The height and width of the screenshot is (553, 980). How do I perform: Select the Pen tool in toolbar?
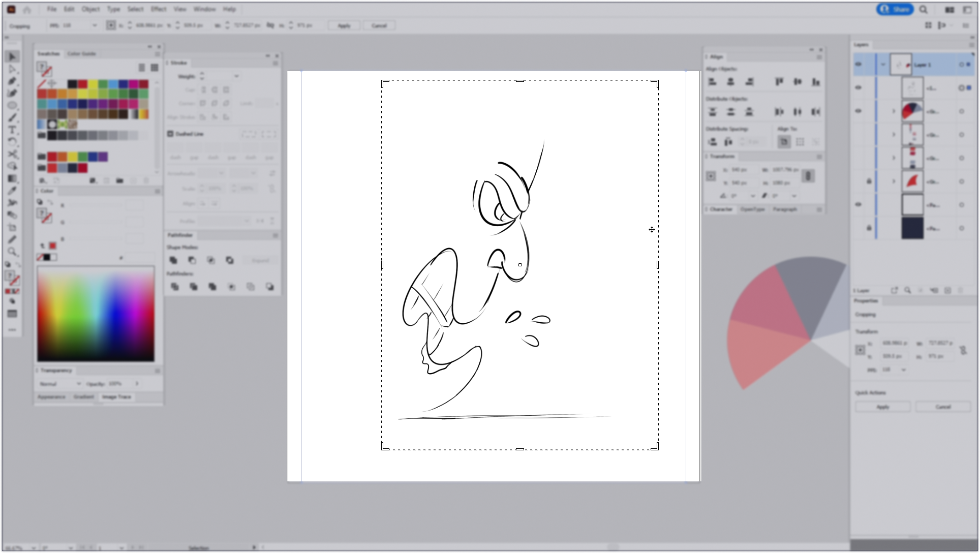tap(12, 81)
